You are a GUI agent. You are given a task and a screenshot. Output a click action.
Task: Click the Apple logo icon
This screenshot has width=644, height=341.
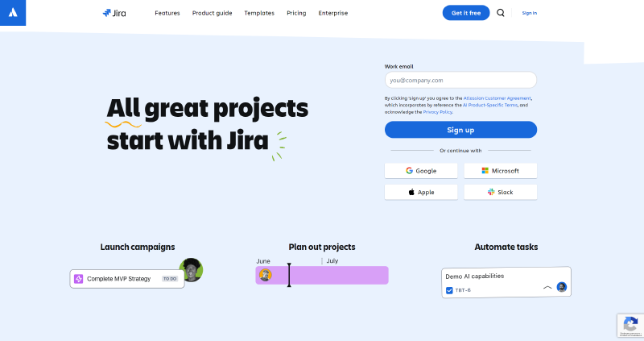(411, 192)
